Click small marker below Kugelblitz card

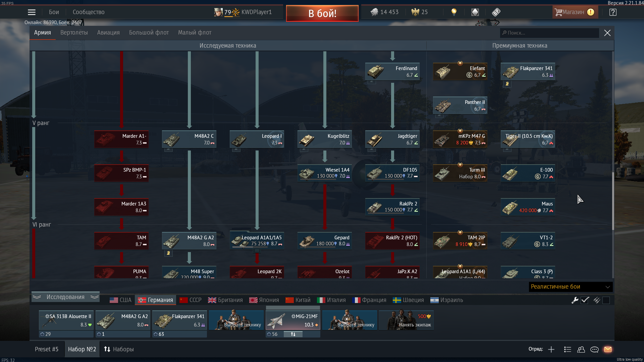click(x=304, y=149)
